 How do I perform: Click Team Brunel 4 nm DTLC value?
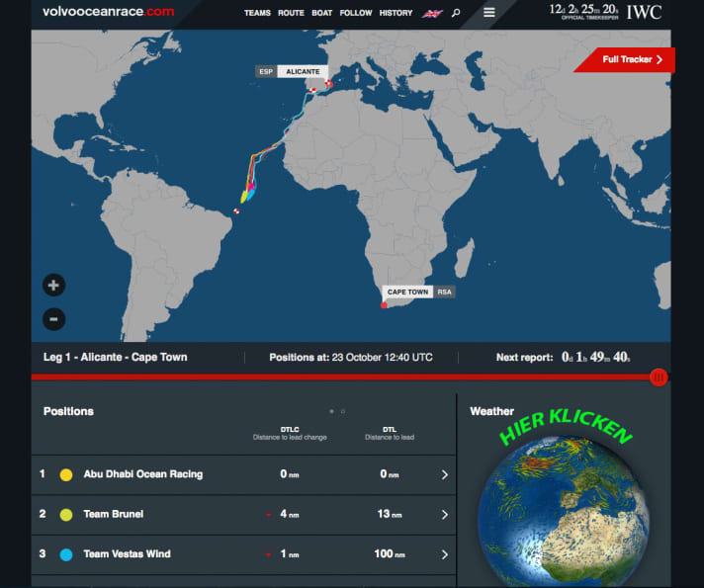(289, 515)
